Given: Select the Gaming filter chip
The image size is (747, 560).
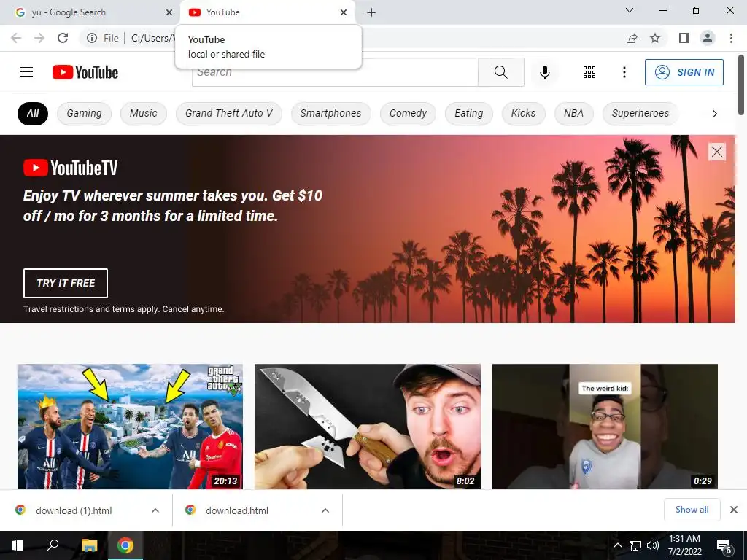Looking at the screenshot, I should click(x=85, y=113).
